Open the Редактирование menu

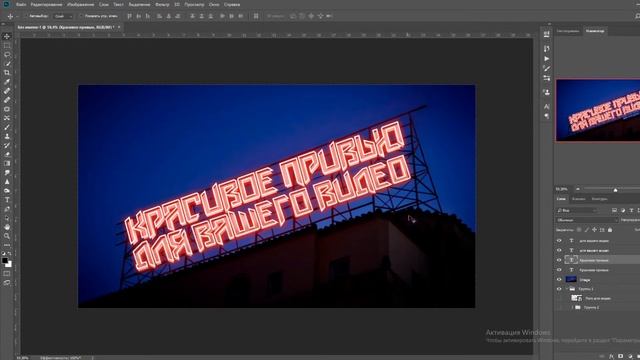[x=47, y=4]
